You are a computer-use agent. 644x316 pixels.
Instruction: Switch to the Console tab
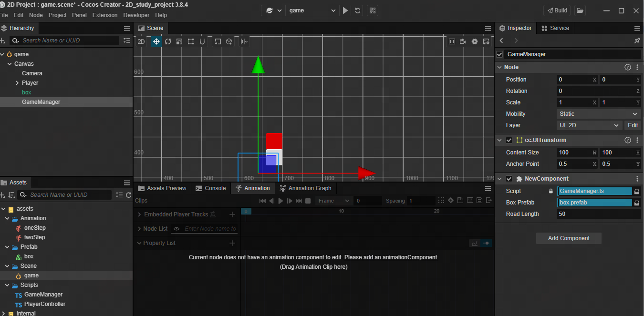click(211, 188)
